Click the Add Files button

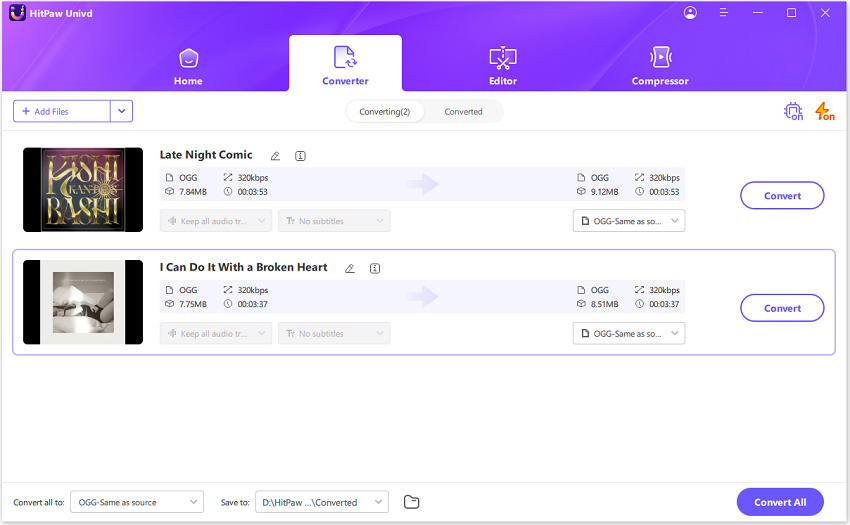tap(62, 111)
